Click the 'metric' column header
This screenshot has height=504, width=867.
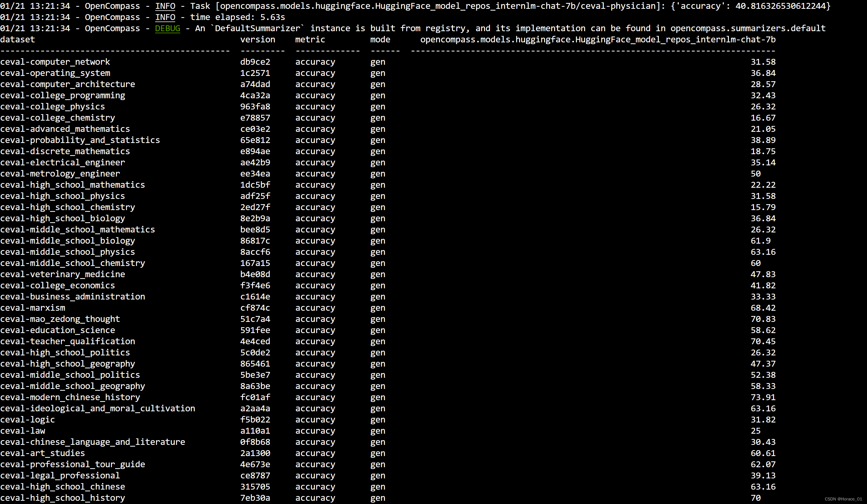310,39
